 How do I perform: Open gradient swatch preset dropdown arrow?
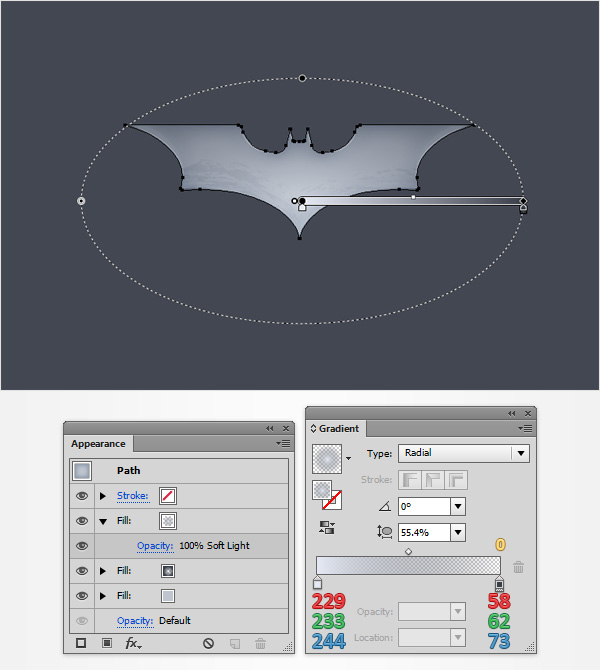[x=349, y=458]
